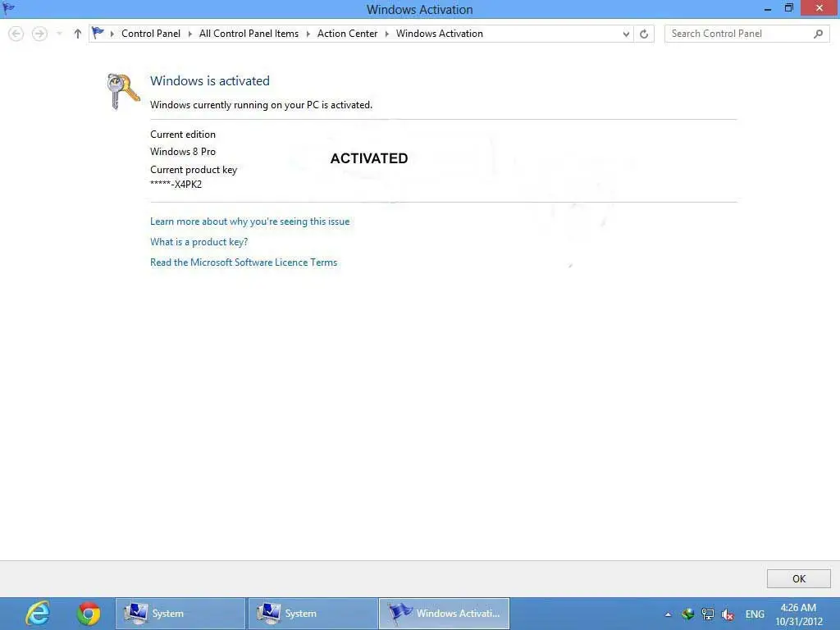Switch to first System taskbar window

coord(180,614)
